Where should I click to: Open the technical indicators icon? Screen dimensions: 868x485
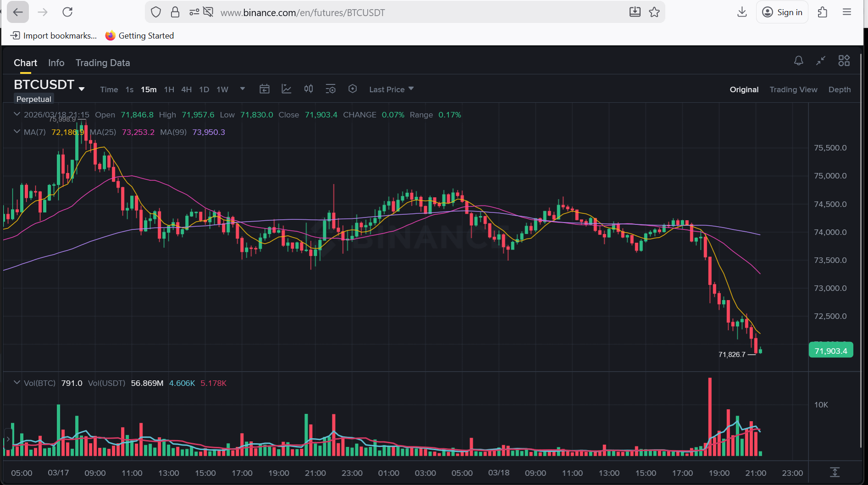[x=287, y=89]
